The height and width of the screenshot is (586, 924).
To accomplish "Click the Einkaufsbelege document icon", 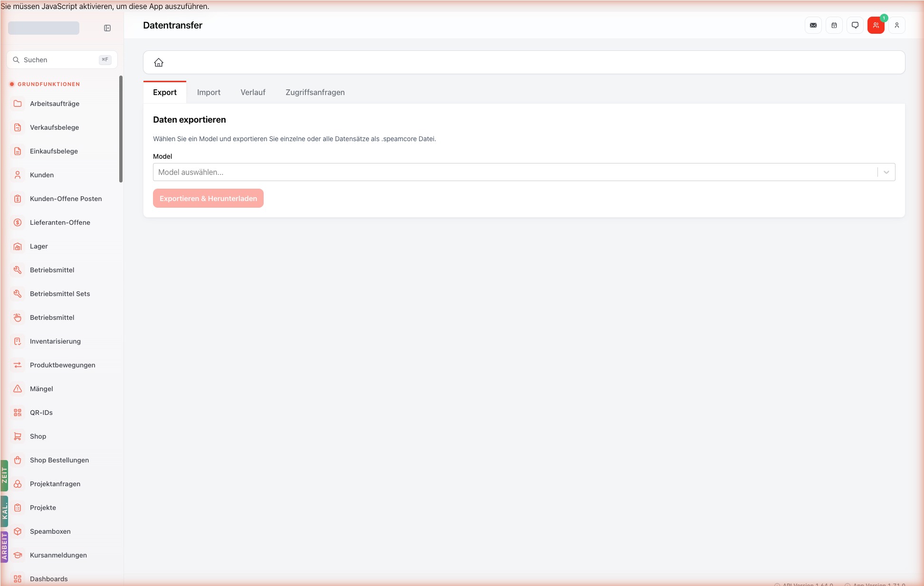I will pos(18,151).
